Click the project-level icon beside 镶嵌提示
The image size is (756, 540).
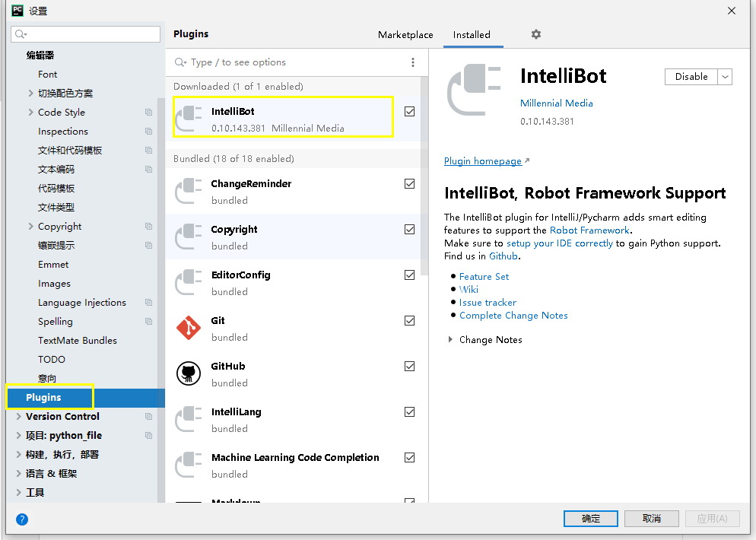(x=148, y=246)
